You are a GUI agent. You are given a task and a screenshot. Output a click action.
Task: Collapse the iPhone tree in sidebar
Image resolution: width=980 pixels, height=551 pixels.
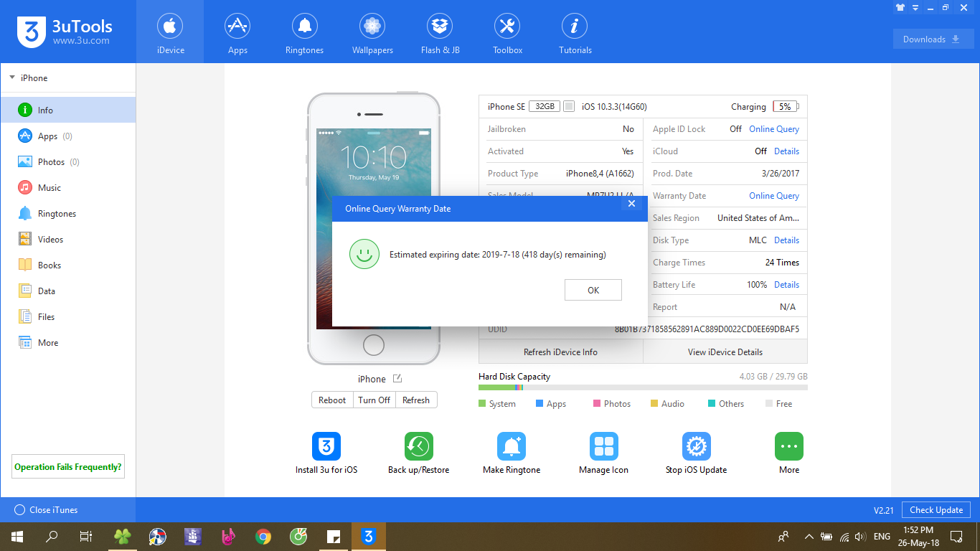(x=12, y=78)
